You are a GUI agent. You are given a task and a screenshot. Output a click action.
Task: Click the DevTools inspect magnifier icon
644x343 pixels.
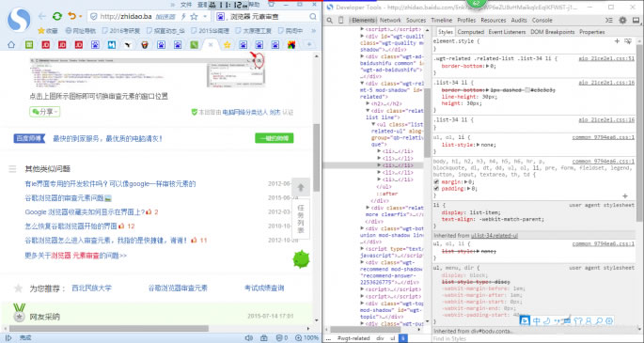330,20
